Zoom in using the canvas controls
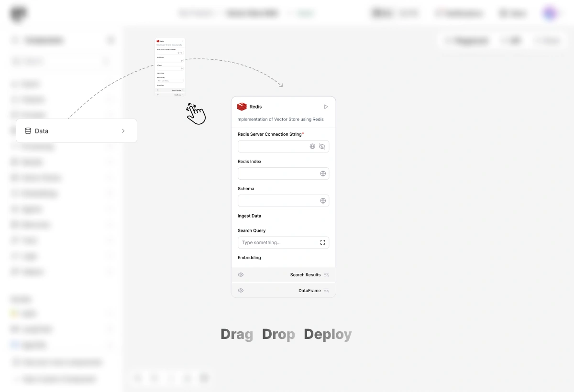Screen dimensions: 574x392 click(x=138, y=378)
